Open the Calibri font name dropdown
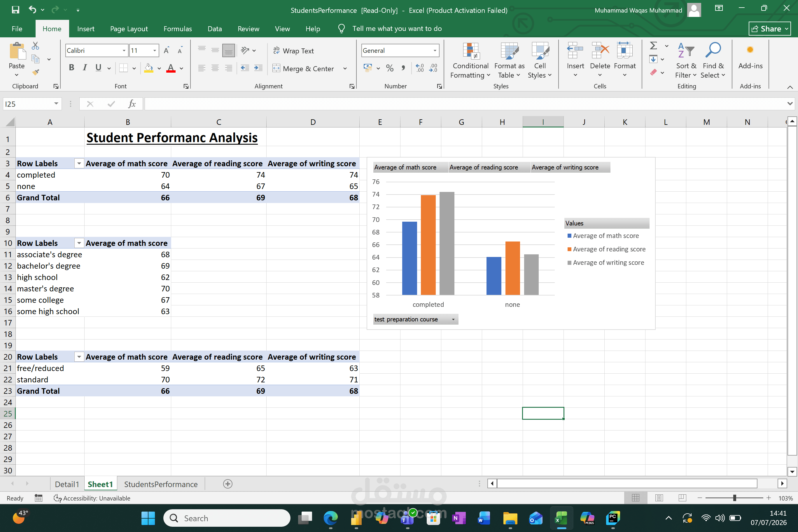This screenshot has width=798, height=532. [x=124, y=50]
